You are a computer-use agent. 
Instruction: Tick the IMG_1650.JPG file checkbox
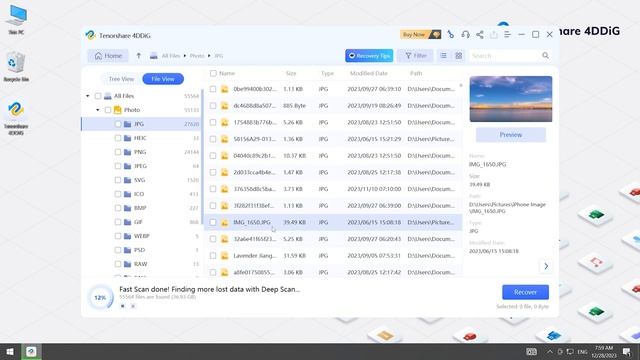point(213,222)
